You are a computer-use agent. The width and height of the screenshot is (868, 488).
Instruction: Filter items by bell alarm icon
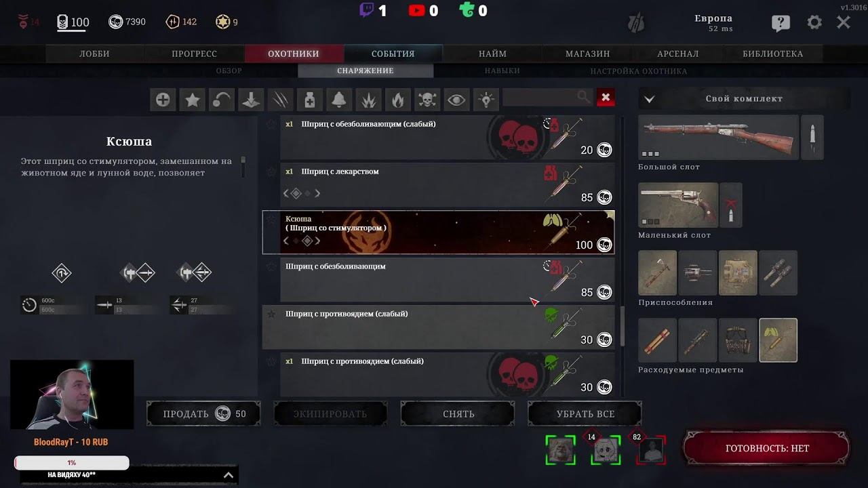(339, 100)
